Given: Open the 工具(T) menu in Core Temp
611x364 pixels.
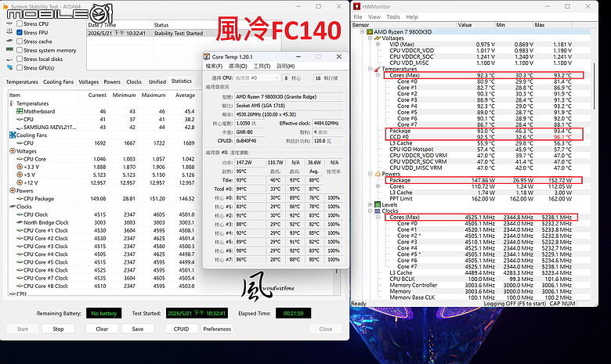Looking at the screenshot, I should (262, 67).
